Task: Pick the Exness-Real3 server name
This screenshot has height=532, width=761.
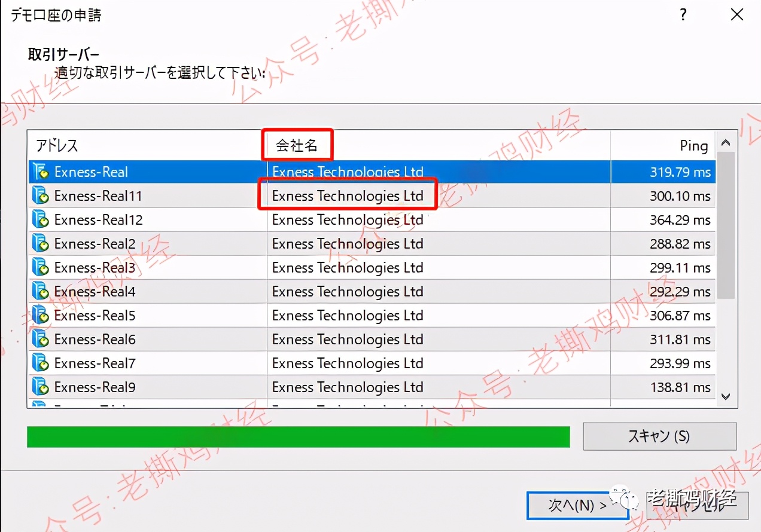Action: pos(95,268)
